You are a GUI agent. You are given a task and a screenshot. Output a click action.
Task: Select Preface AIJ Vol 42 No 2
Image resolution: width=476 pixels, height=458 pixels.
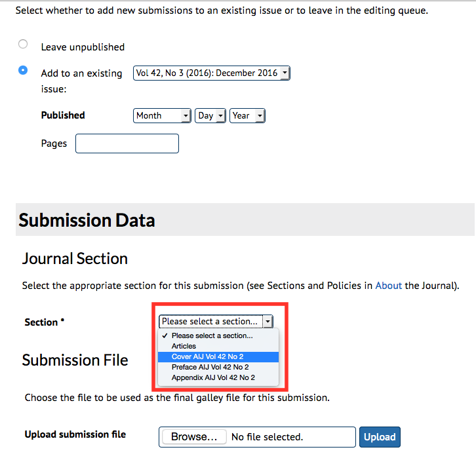[x=210, y=367]
